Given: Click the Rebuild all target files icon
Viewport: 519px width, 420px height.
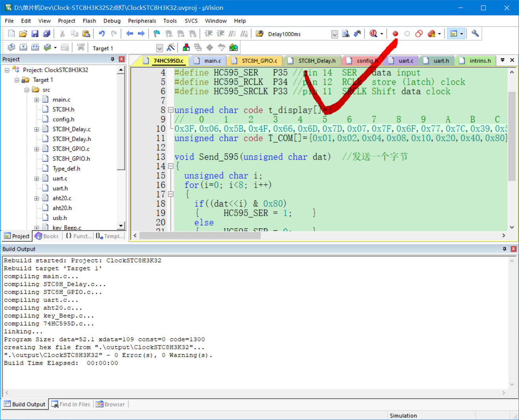Looking at the screenshot, I should [x=35, y=48].
